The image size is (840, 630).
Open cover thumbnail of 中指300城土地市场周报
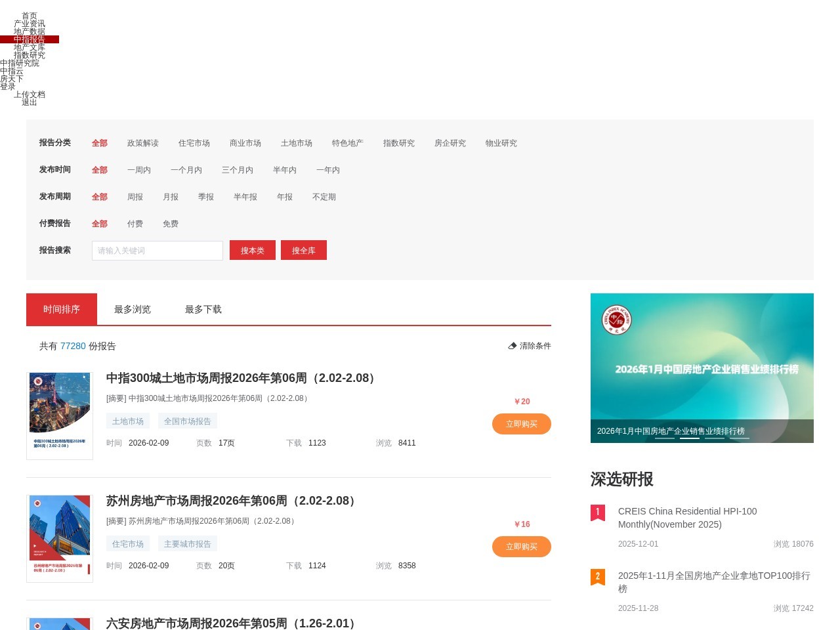(60, 416)
